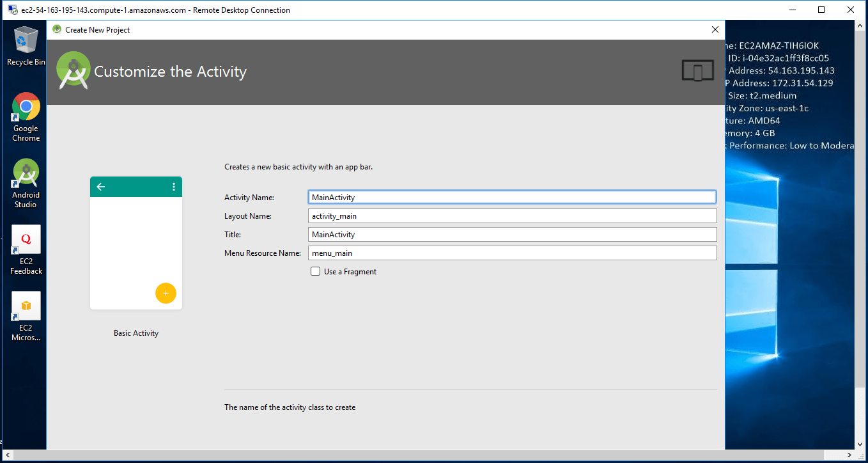This screenshot has height=463, width=868.
Task: Enable the Use a Fragment checkbox
Action: pyautogui.click(x=315, y=272)
